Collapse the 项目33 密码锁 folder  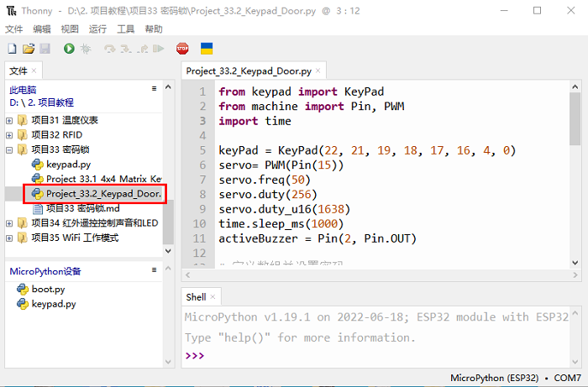click(x=9, y=149)
